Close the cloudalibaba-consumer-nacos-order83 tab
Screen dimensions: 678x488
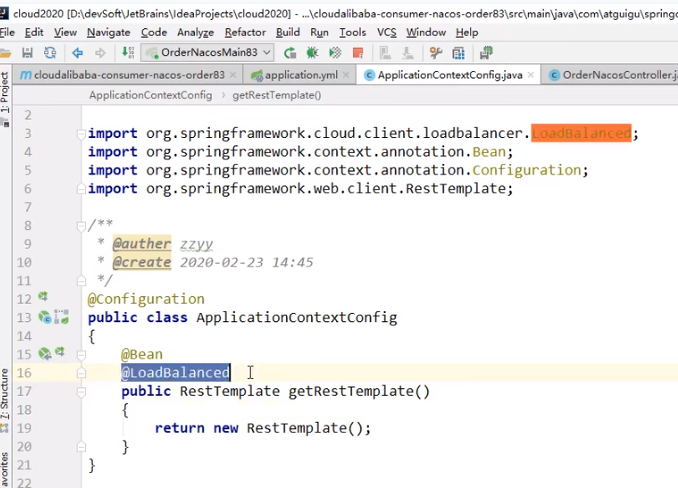coord(233,75)
